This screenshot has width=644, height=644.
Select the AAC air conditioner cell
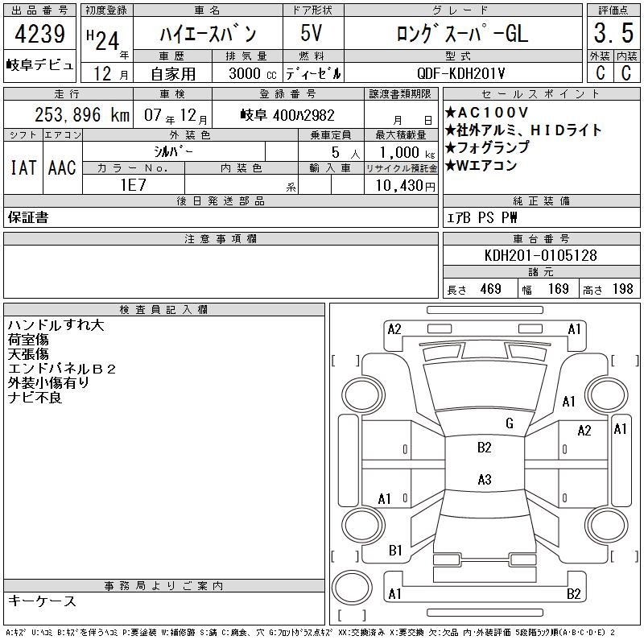[62, 167]
